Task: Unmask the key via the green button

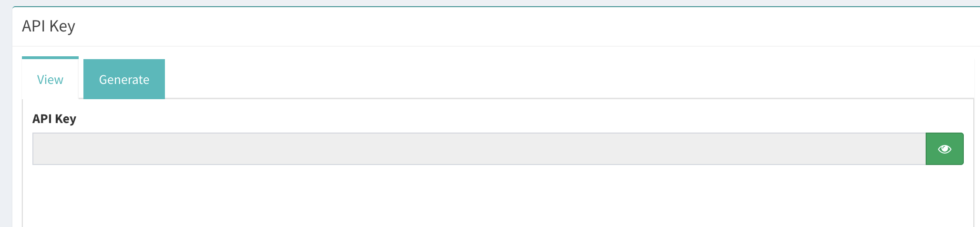Action: click(944, 149)
